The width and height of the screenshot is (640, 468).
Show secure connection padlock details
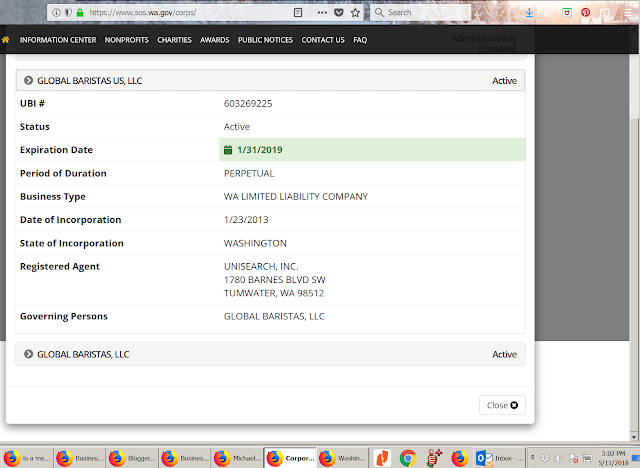(80, 13)
